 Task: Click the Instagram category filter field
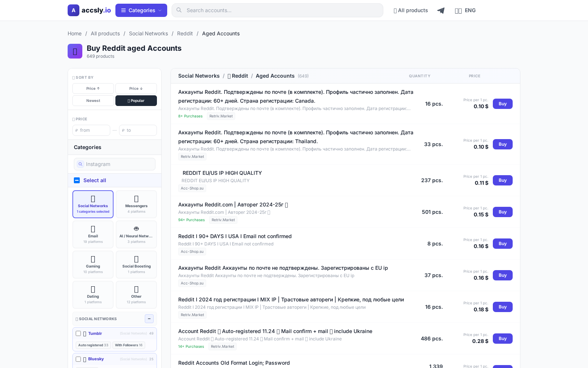pyautogui.click(x=115, y=164)
